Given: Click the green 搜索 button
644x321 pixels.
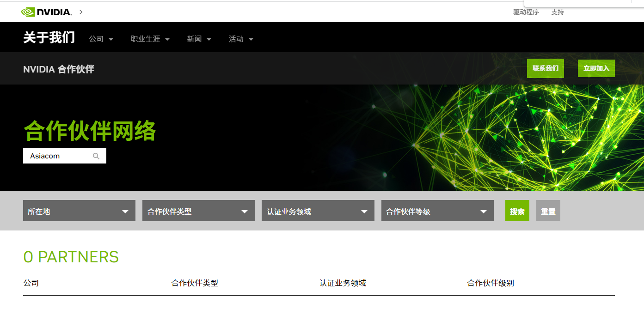Looking at the screenshot, I should click(x=517, y=211).
